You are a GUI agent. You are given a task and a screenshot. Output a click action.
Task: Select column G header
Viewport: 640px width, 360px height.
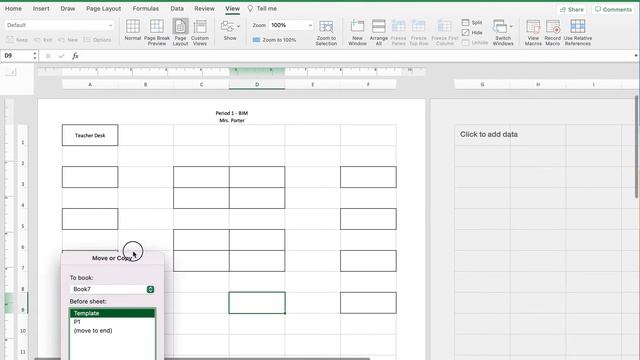tap(482, 84)
